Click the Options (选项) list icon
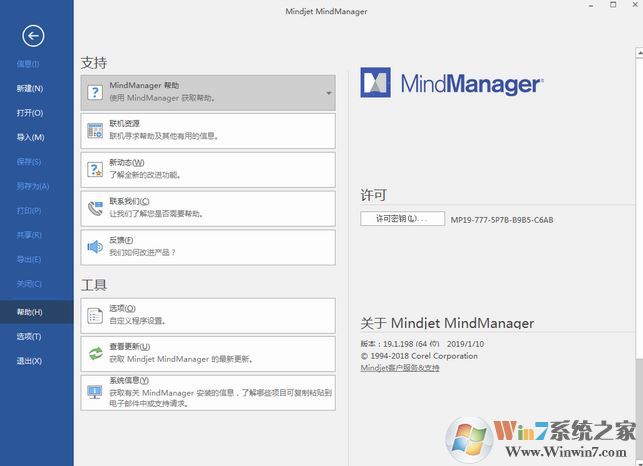643x466 pixels. click(x=95, y=316)
